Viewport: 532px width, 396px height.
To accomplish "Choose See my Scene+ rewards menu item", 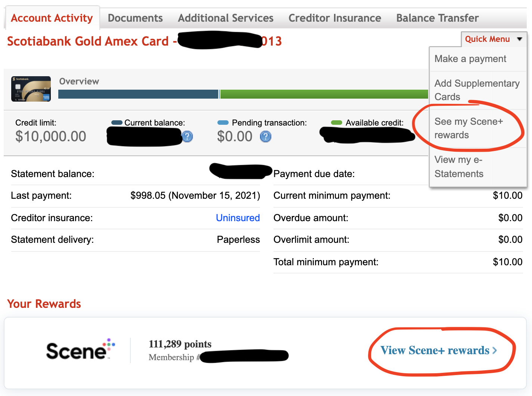I will (468, 128).
